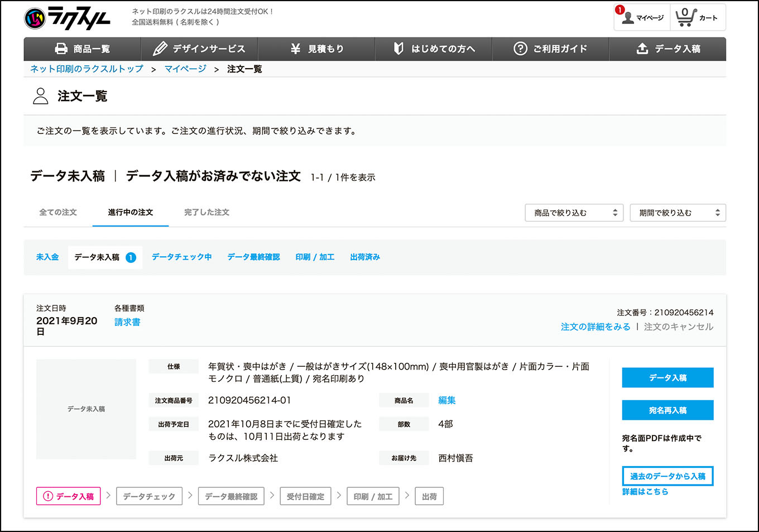Filter by 未入金 status
This screenshot has width=759, height=532.
(47, 257)
